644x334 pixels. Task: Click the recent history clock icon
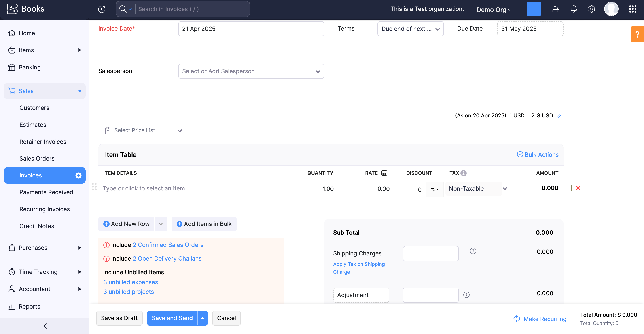coord(102,9)
